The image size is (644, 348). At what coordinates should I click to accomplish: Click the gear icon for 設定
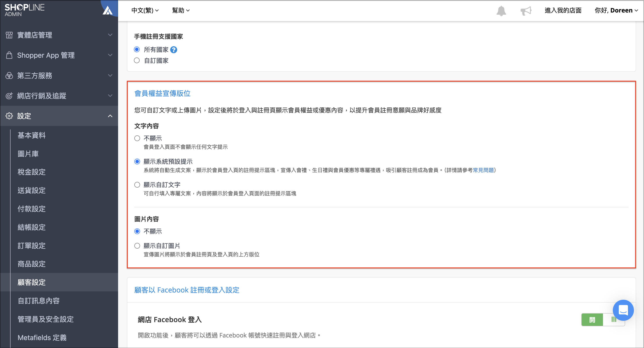tap(9, 116)
